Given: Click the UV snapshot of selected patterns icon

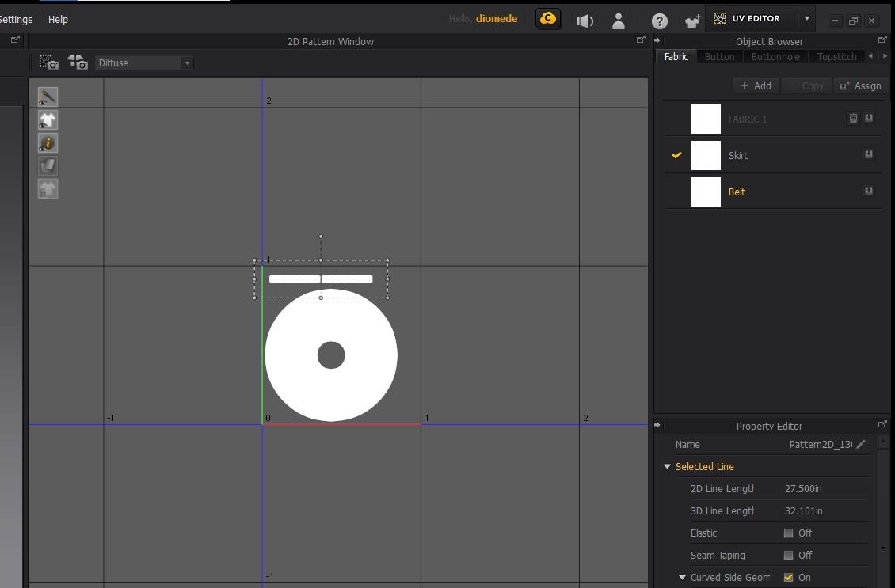Looking at the screenshot, I should click(x=48, y=63).
